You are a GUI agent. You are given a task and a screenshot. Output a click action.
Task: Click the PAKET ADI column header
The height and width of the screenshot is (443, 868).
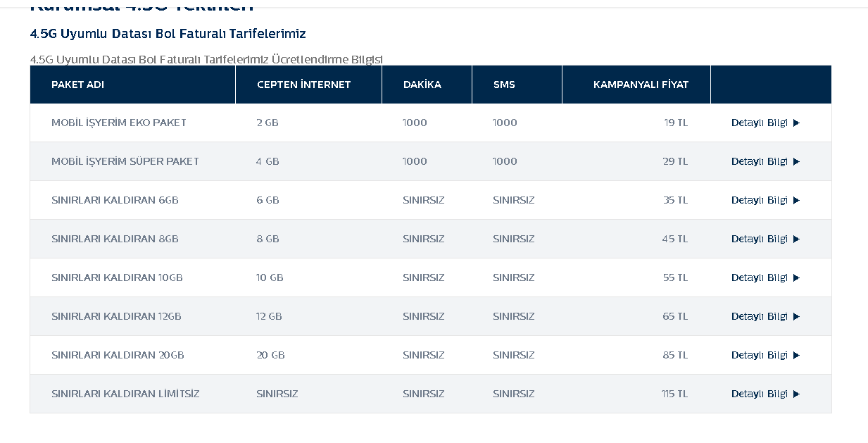(x=77, y=85)
